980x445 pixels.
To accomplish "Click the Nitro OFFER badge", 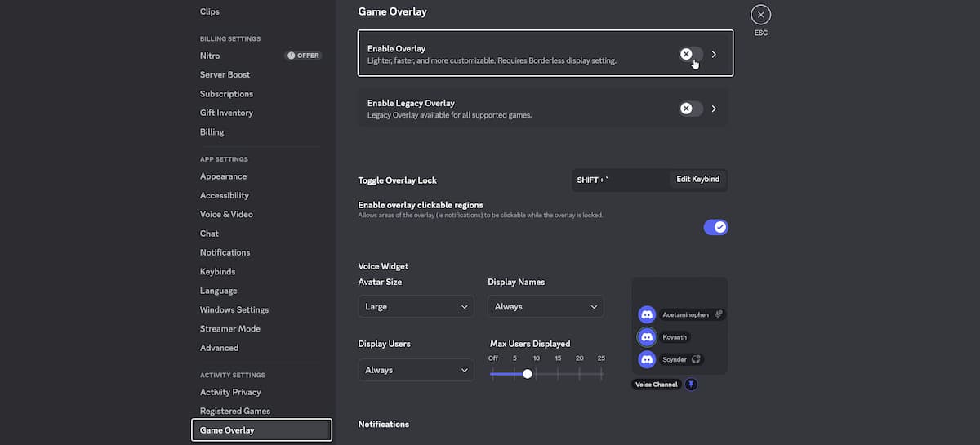I will pyautogui.click(x=303, y=56).
